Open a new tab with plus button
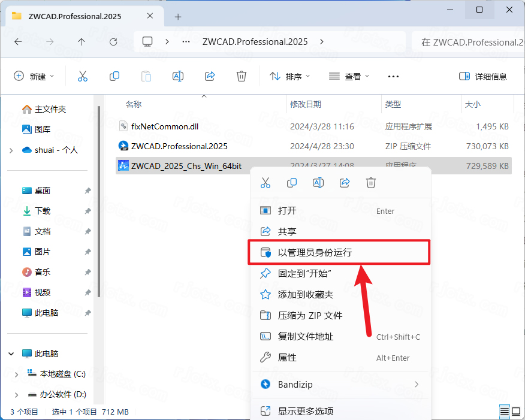The height and width of the screenshot is (420, 525). pyautogui.click(x=178, y=16)
